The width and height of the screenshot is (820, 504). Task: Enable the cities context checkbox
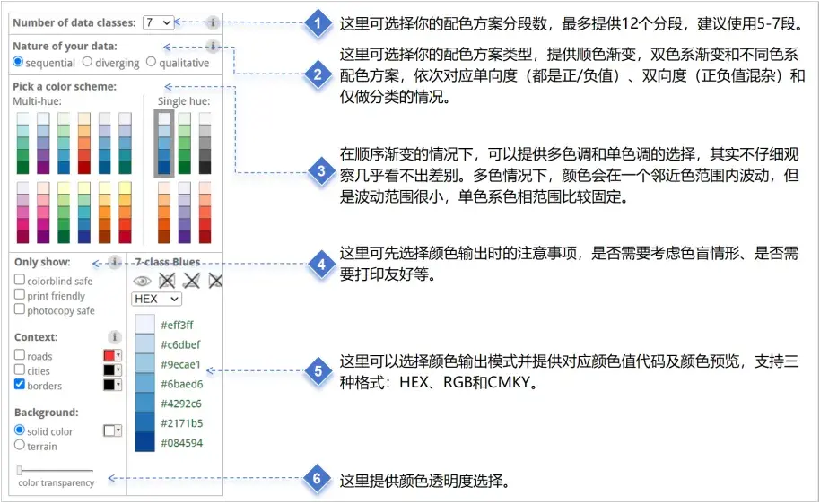point(20,369)
